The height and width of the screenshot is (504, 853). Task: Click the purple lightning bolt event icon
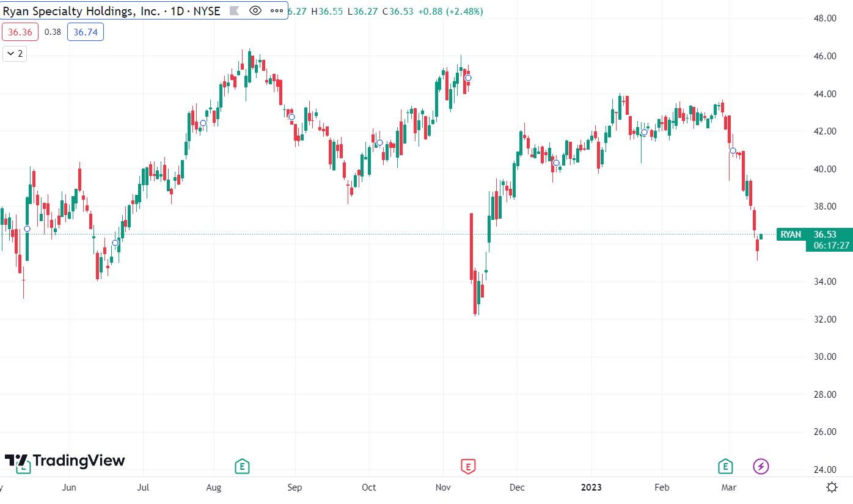coord(761,467)
